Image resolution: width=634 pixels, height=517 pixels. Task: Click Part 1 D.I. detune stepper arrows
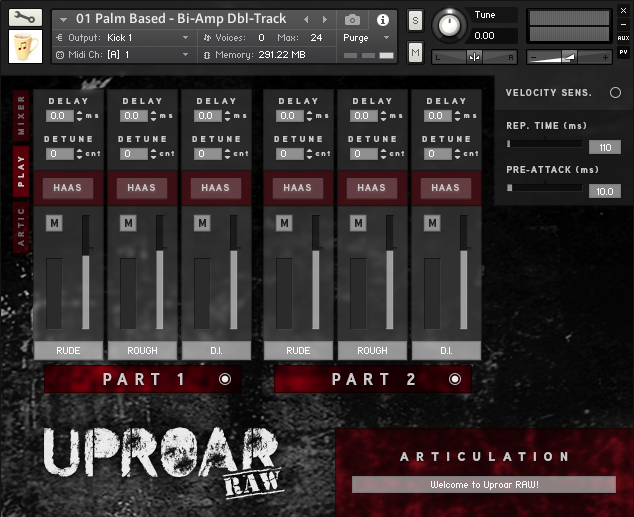(x=227, y=154)
